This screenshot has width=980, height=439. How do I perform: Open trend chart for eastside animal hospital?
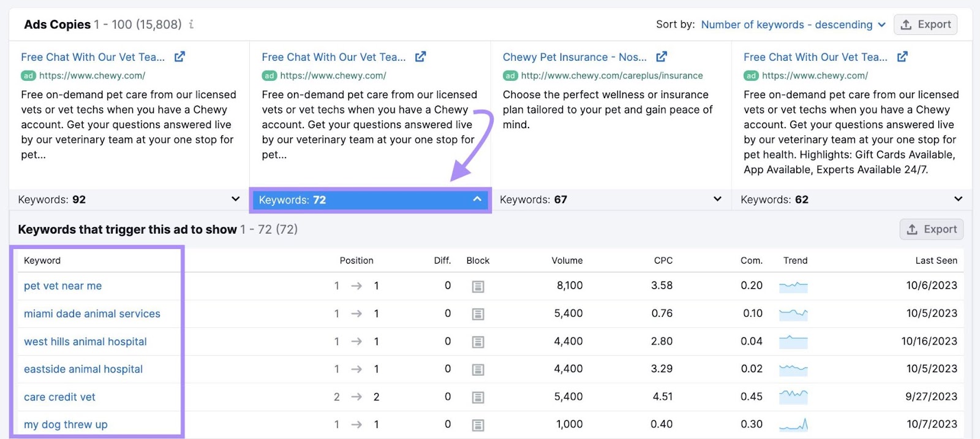793,369
